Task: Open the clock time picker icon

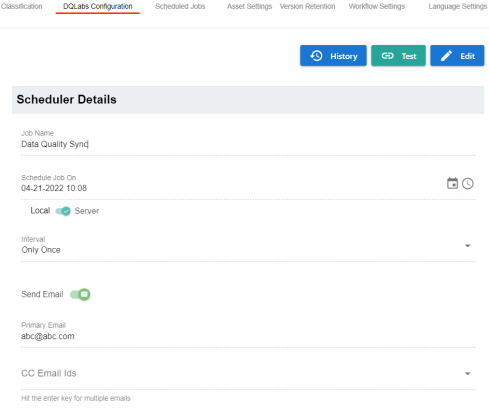Action: click(468, 184)
